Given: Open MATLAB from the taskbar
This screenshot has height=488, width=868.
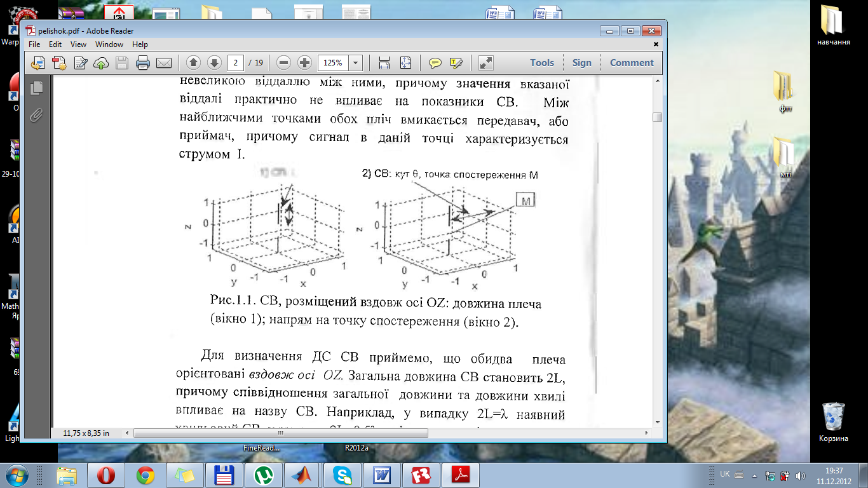Looking at the screenshot, I should [302, 475].
